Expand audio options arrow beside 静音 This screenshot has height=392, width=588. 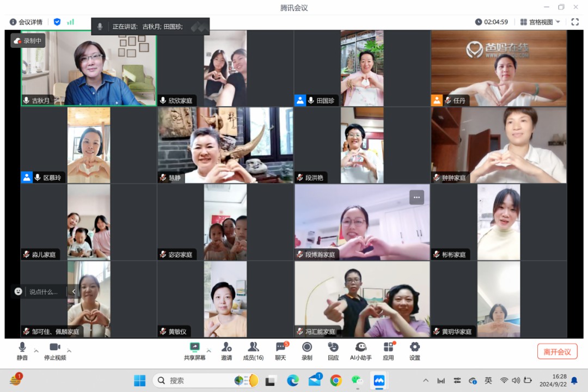pos(36,351)
